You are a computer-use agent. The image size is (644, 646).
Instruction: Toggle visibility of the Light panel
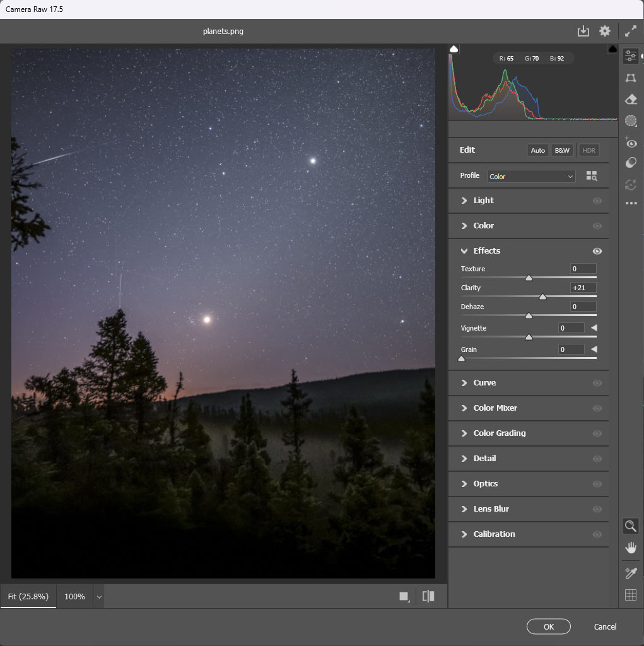pyautogui.click(x=597, y=201)
